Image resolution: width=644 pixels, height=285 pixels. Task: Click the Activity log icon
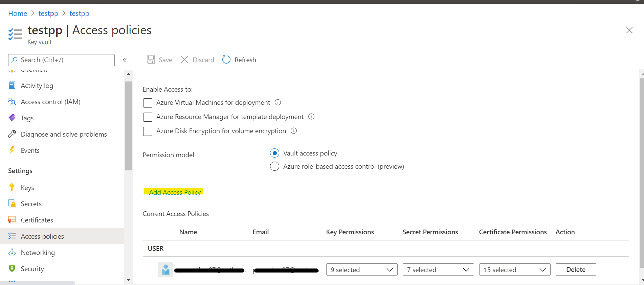point(12,85)
